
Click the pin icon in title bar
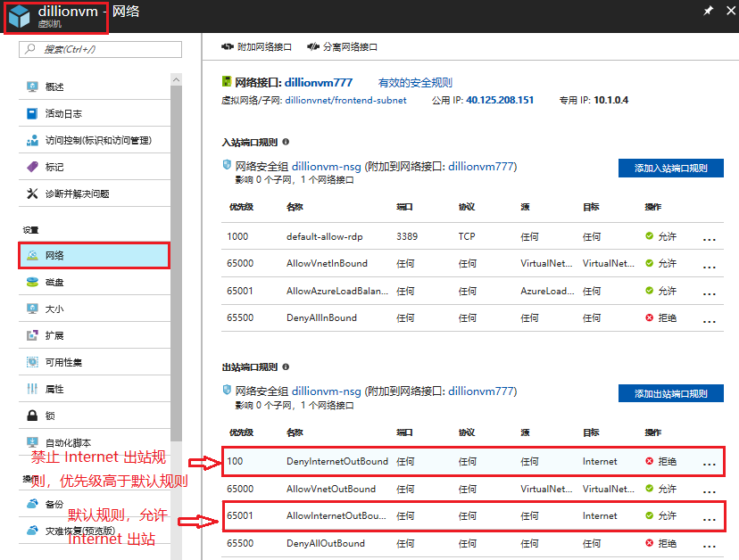point(709,11)
